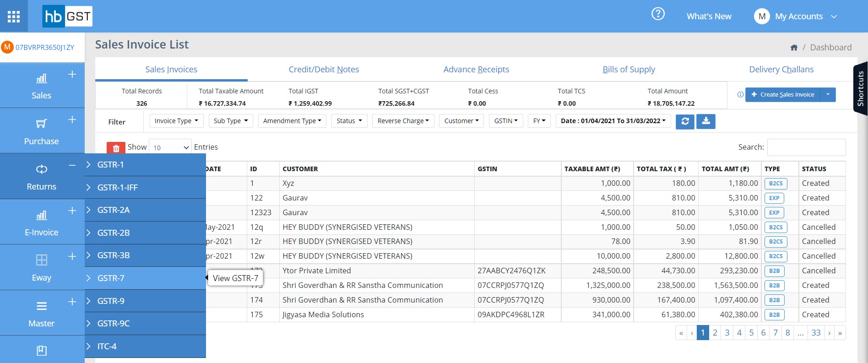
Task: Open GSTR-2A returns menu item
Action: (146, 210)
